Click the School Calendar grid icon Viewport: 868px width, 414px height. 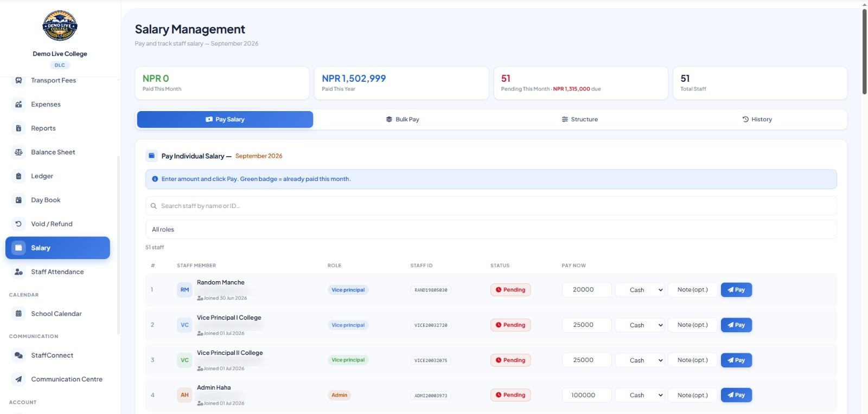coord(18,314)
